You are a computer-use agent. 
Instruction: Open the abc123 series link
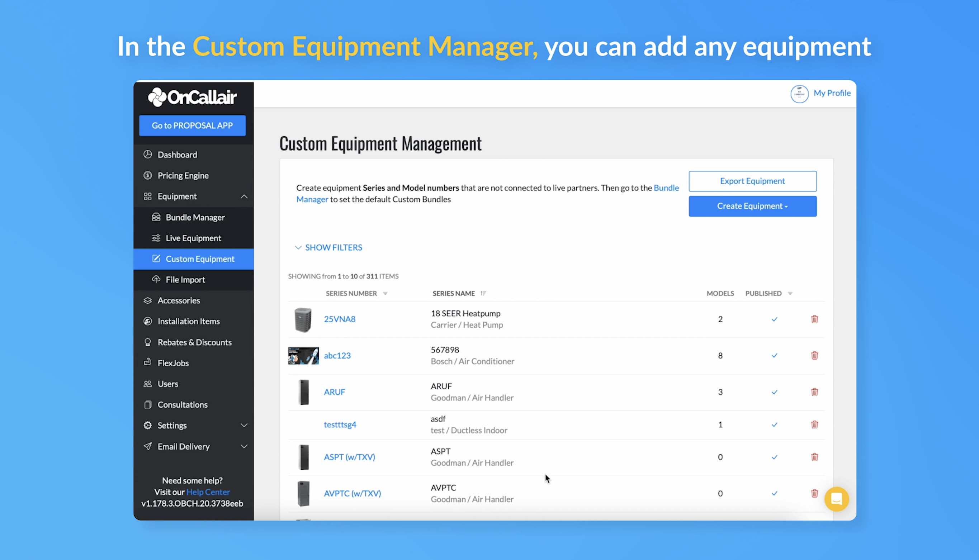[337, 355]
